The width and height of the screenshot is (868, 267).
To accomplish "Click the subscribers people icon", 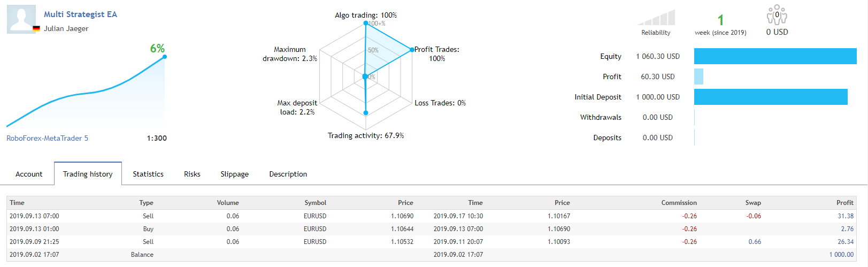I will click(777, 16).
